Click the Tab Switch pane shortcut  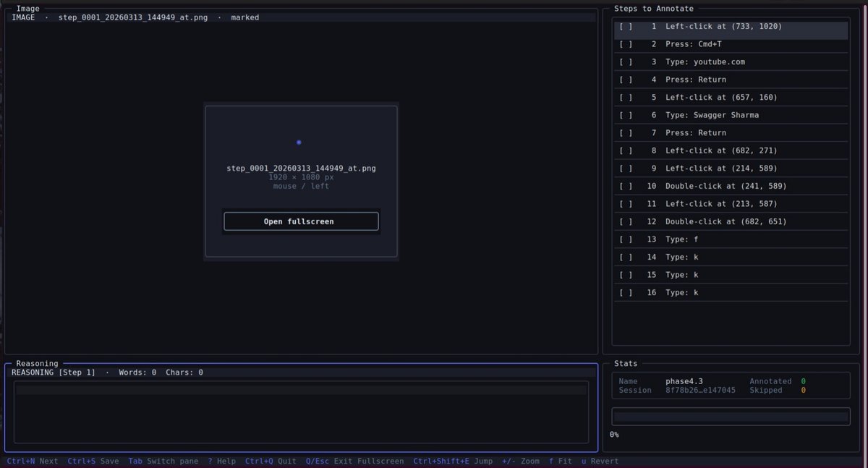point(163,461)
